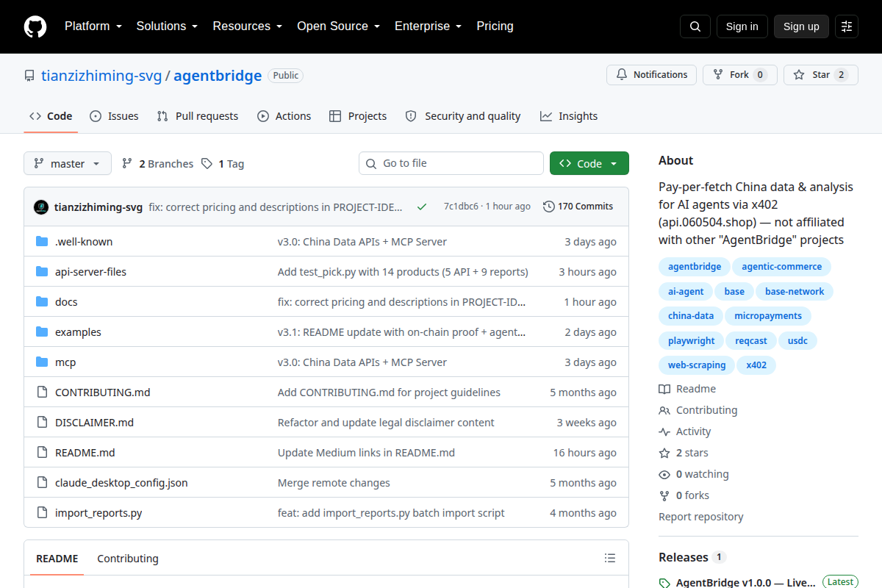Viewport: 882px width, 588px height.
Task: Click the green check status icon
Action: tap(422, 207)
